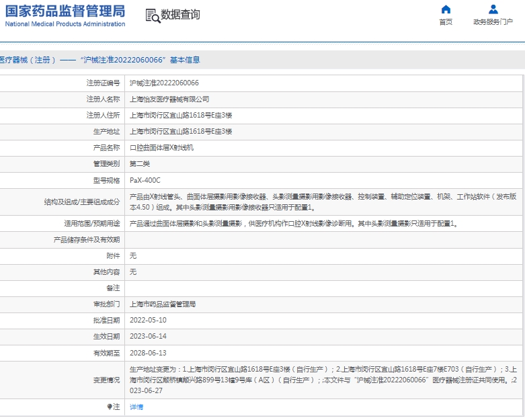Click the 批准日期 label
The image size is (525, 420).
pyautogui.click(x=106, y=321)
